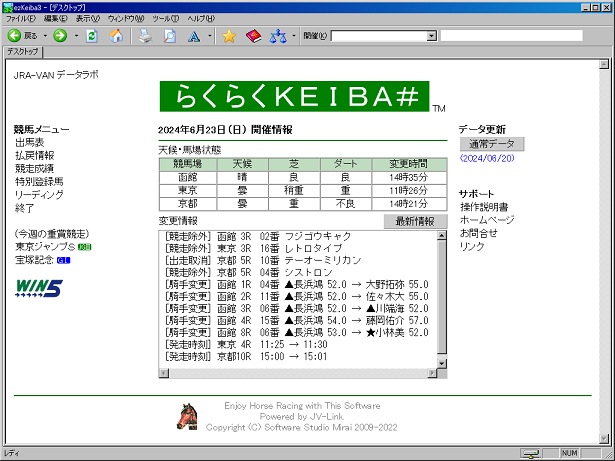This screenshot has height=461, width=615.
Task: Go to Home via house icon
Action: coord(116,36)
